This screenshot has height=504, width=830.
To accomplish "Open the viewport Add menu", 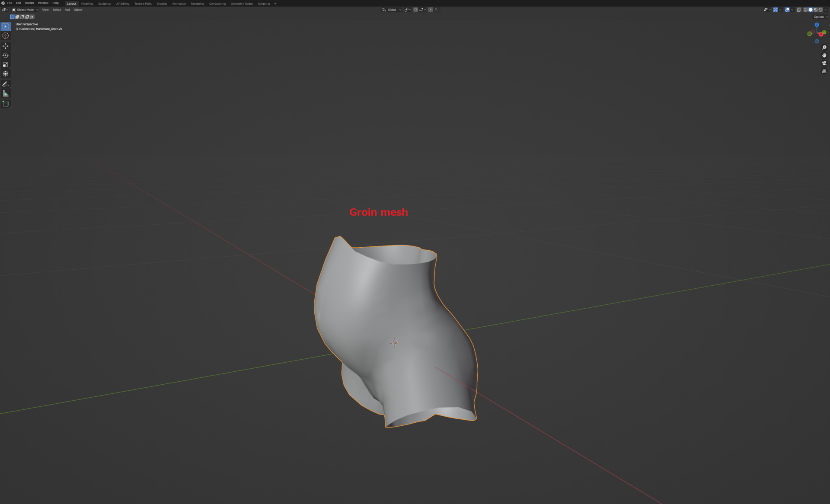I will point(67,10).
